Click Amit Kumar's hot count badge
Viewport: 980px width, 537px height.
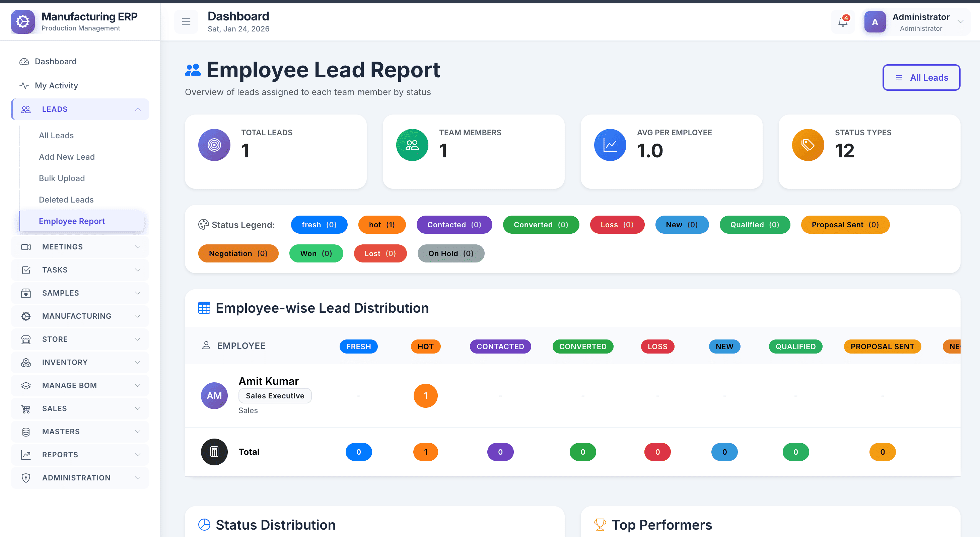click(x=425, y=395)
